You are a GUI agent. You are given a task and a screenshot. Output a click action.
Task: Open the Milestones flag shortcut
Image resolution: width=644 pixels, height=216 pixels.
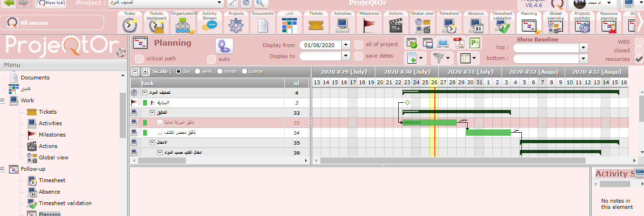pos(369,22)
